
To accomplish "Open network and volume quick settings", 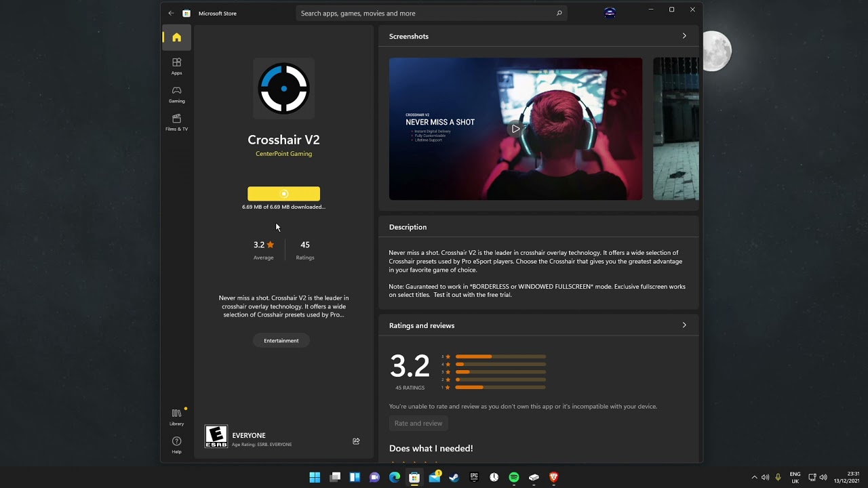I will pos(817,477).
